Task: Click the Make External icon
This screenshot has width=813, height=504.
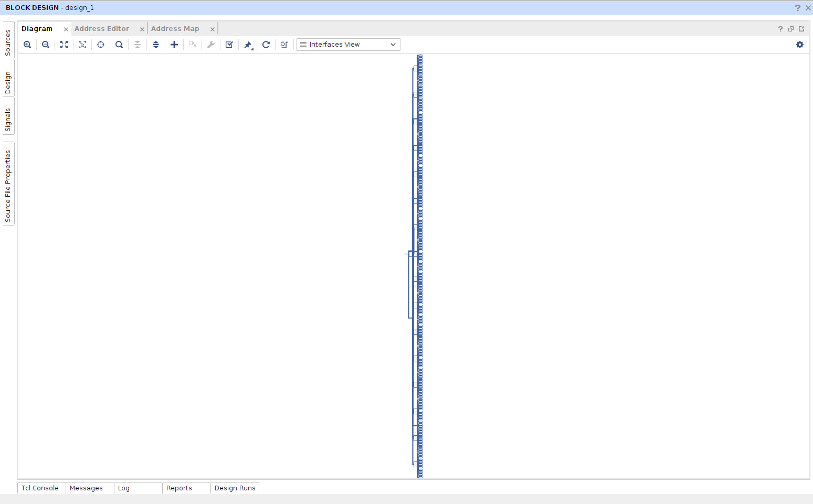Action: click(193, 45)
